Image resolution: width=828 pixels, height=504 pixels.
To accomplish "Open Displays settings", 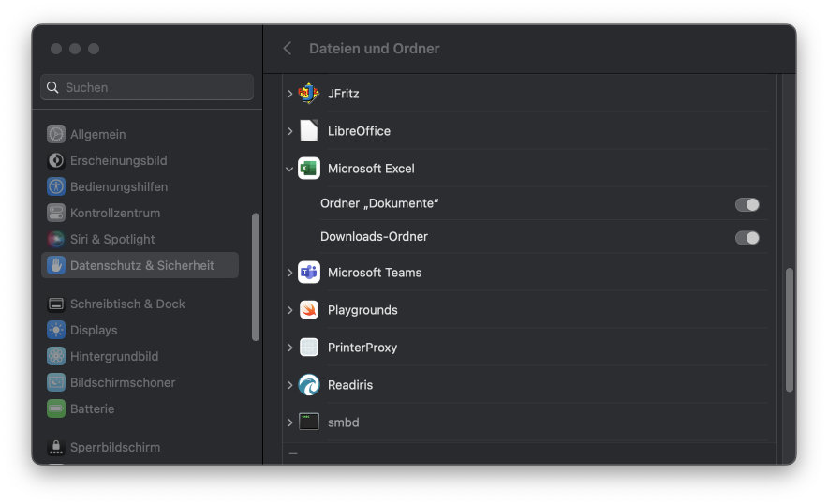I will [x=140, y=330].
